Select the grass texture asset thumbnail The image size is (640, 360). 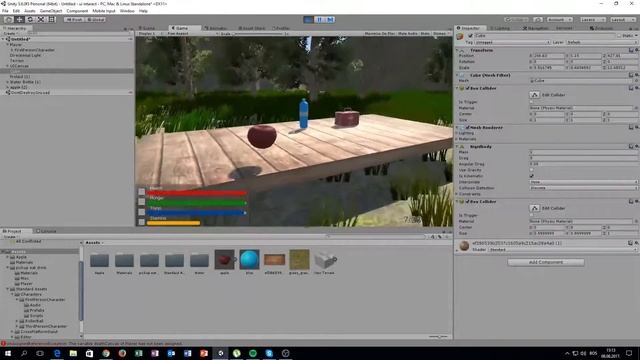coord(299,260)
